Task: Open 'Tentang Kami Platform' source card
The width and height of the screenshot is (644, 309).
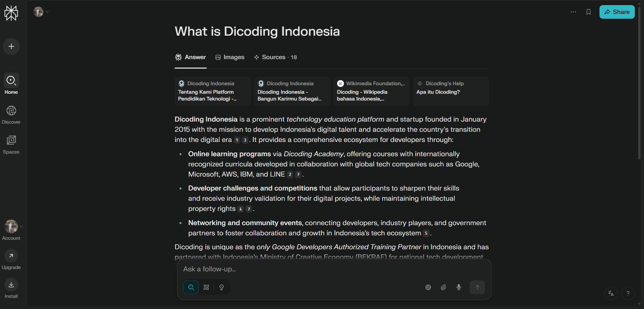Action: click(x=212, y=91)
